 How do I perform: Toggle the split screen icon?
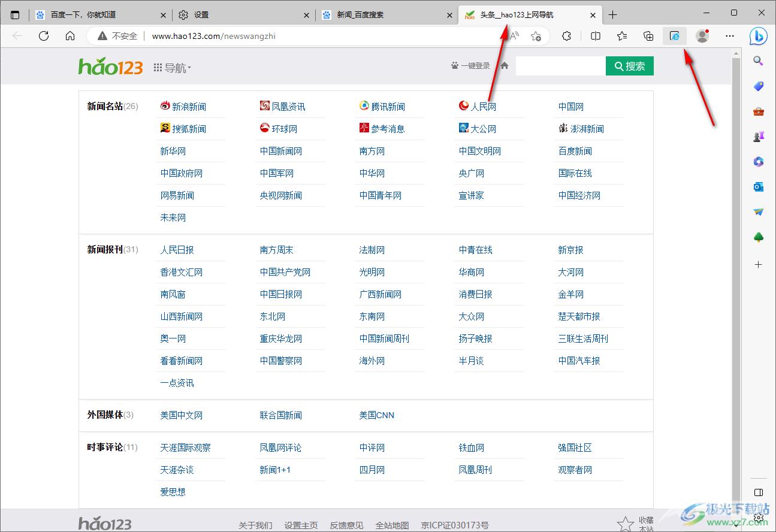(596, 36)
